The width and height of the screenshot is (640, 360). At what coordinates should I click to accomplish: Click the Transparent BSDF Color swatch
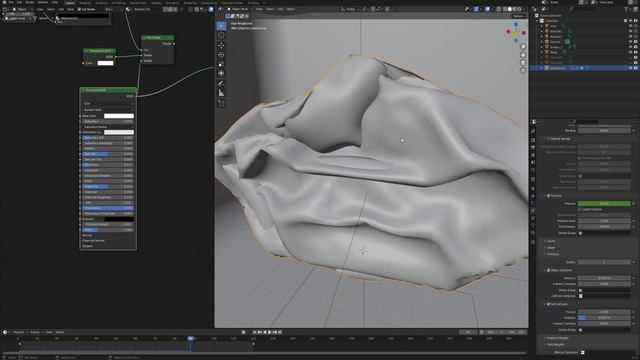pos(105,63)
